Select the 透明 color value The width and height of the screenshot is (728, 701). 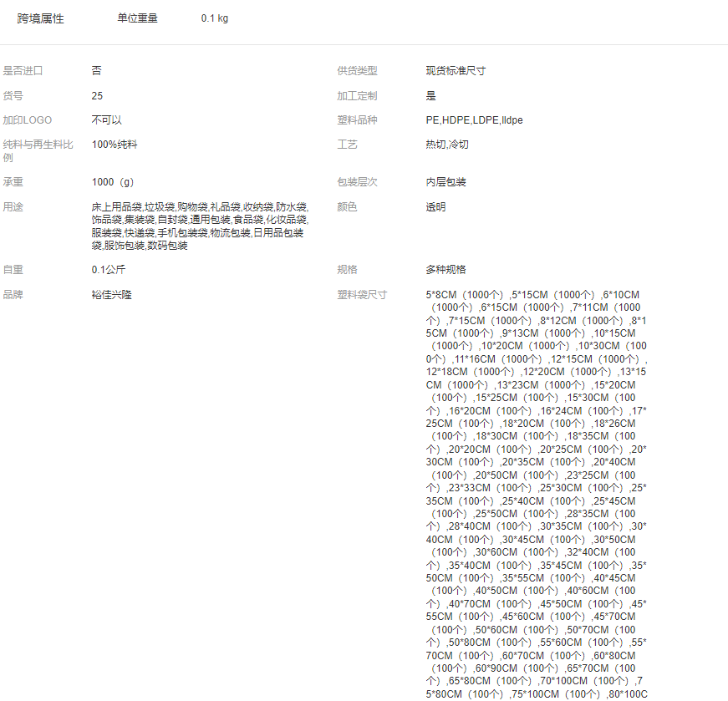pyautogui.click(x=435, y=207)
